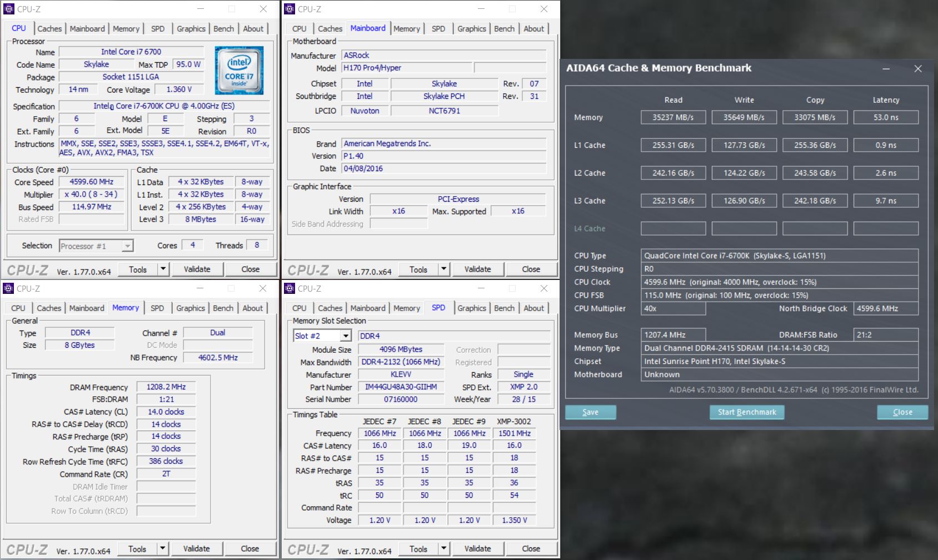This screenshot has width=938, height=560.
Task: Click Tools button in CPU tab window
Action: pos(138,269)
